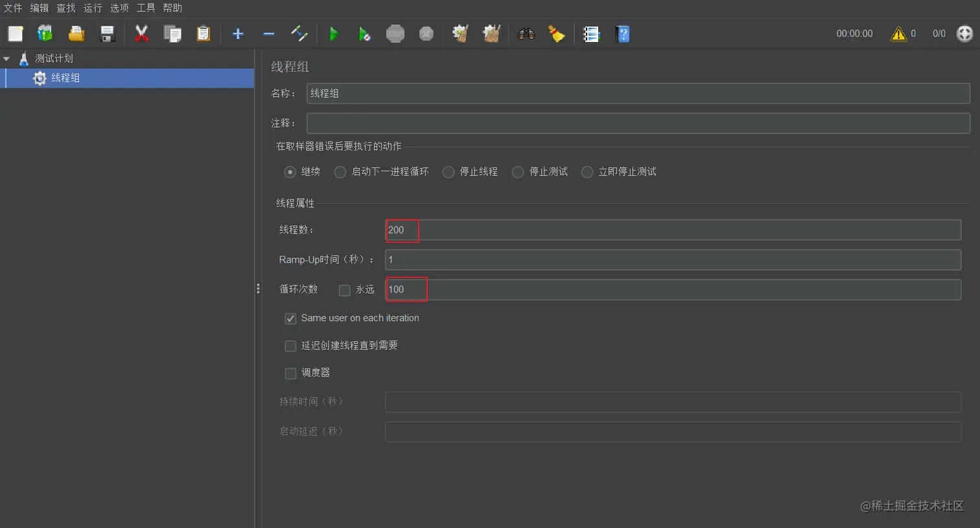The image size is (980, 528).
Task: Start the test with green play icon
Action: pyautogui.click(x=334, y=34)
